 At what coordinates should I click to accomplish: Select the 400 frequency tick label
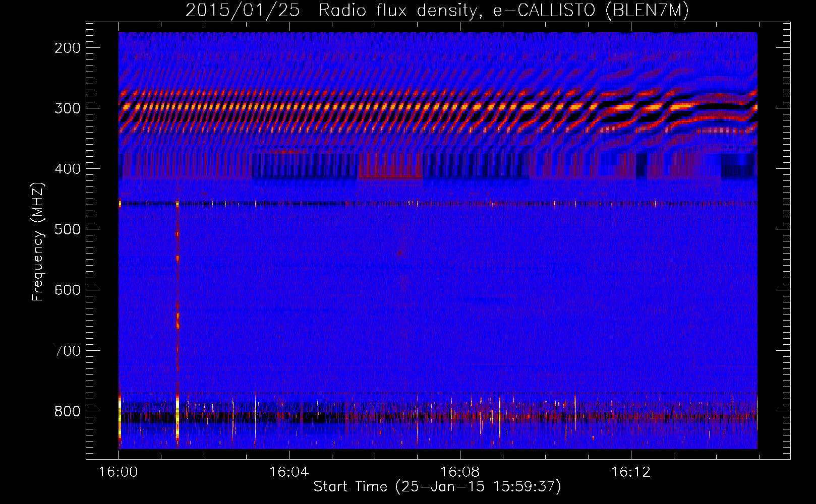click(x=68, y=169)
